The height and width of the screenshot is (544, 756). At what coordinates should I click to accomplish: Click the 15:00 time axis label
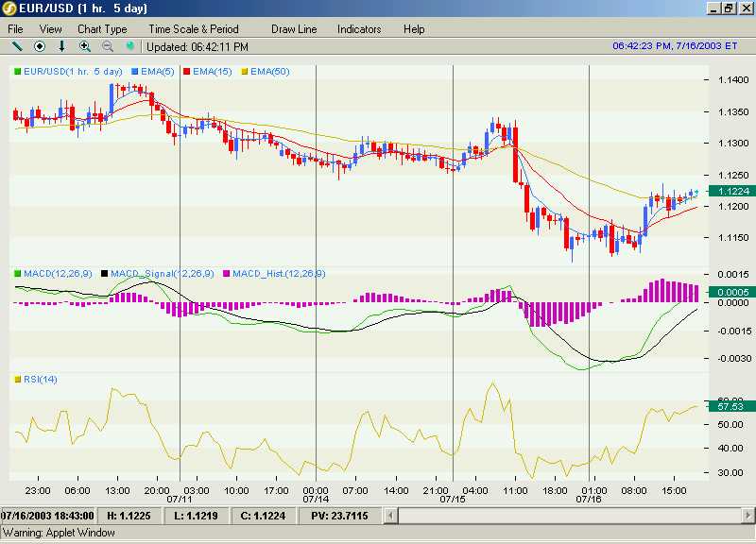(674, 490)
